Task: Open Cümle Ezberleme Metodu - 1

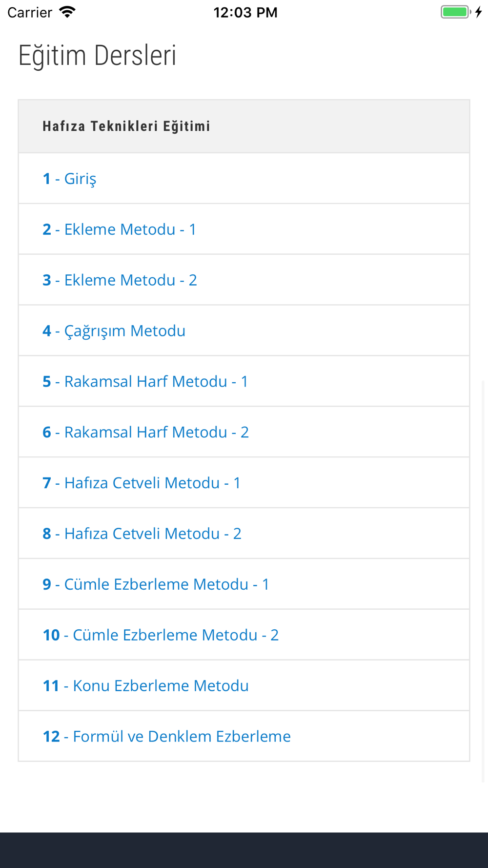Action: click(244, 584)
